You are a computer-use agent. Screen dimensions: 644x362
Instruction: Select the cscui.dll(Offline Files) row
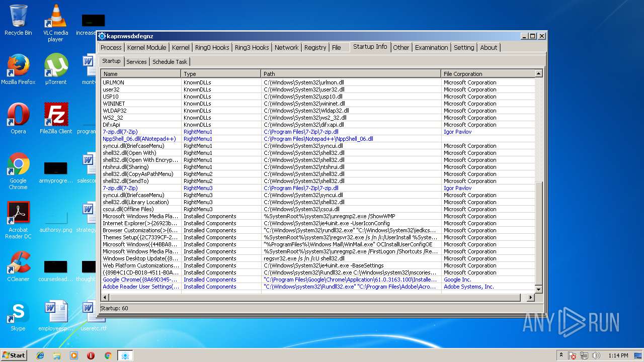(318, 209)
